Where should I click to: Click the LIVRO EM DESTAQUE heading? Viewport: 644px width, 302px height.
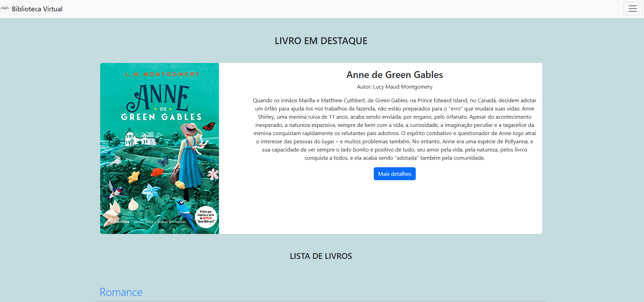pos(321,41)
